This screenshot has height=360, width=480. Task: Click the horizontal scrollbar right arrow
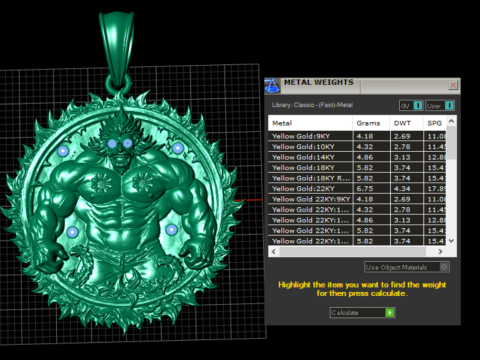pos(440,252)
